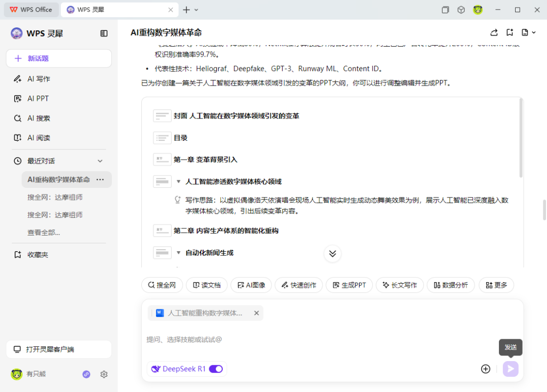The width and height of the screenshot is (547, 392).
Task: Click the title bar account avatar
Action: pyautogui.click(x=478, y=10)
